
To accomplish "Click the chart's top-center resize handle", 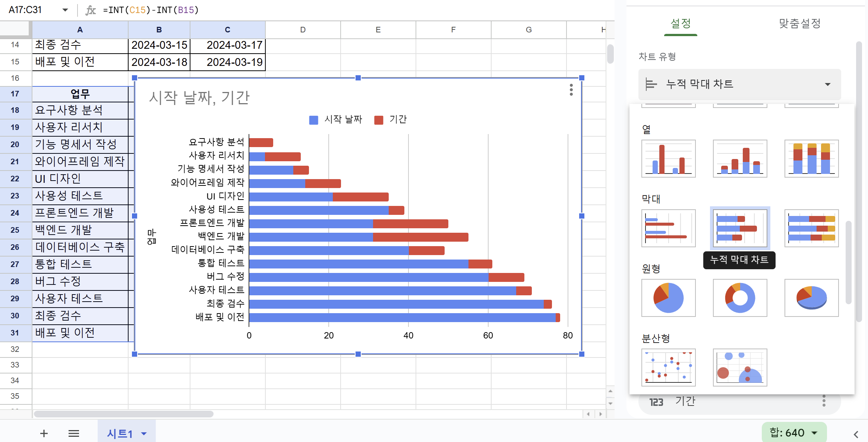I will tap(358, 78).
